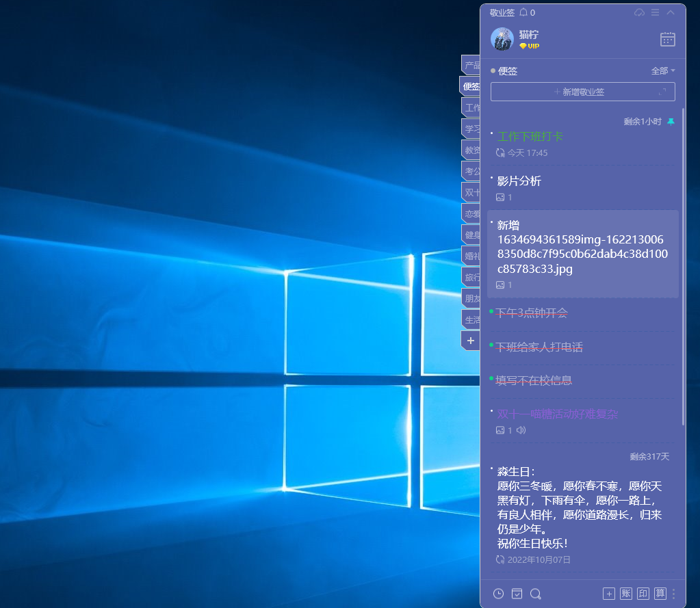
Task: Toggle the green done dot of 下午3点钟开会
Action: 491,311
